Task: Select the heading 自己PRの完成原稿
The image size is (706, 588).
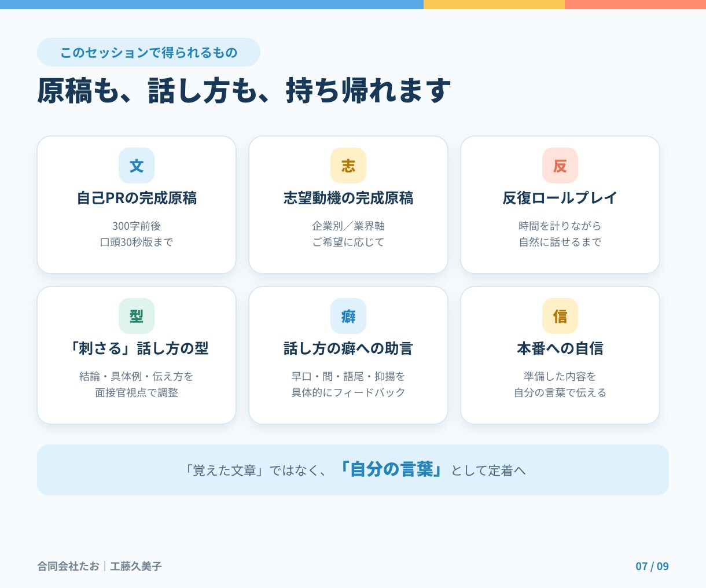Action: coord(137,198)
